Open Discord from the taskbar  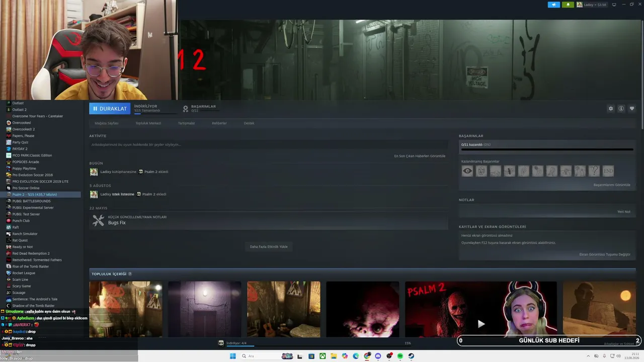pos(378,356)
